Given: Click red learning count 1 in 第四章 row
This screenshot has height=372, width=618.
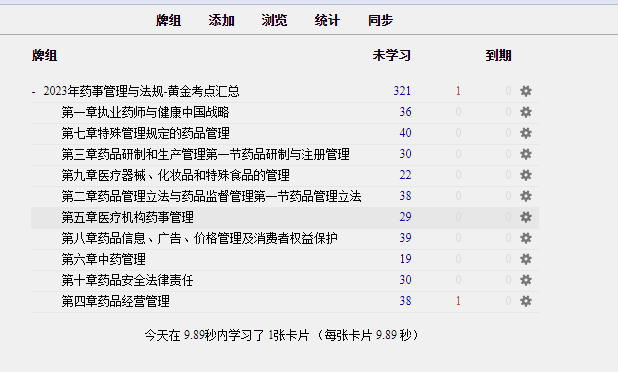Looking at the screenshot, I should tap(458, 301).
